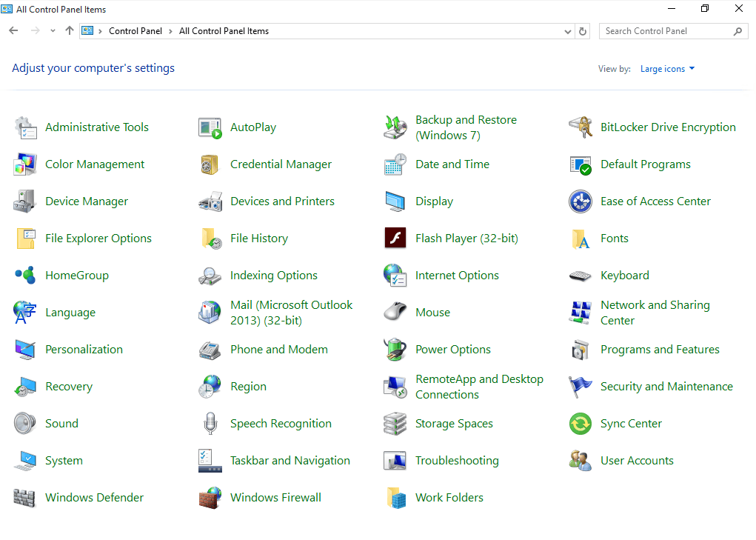Open the Device Manager icon
Screen dimensions: 756x540
coord(25,201)
